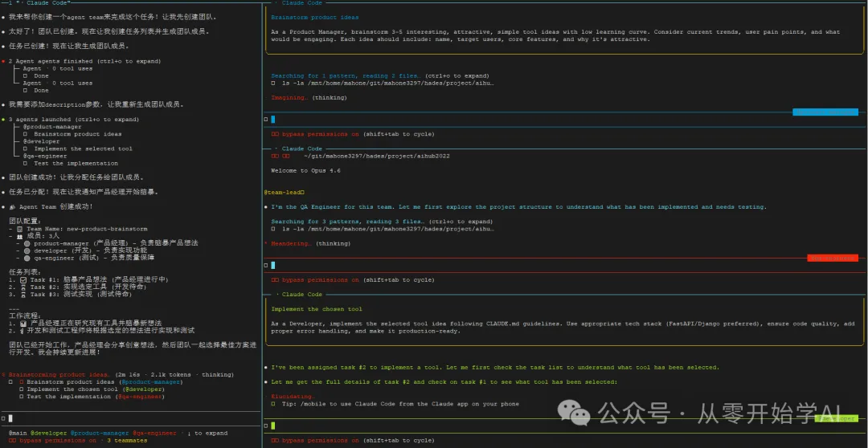Click '@product-manager' in the launched agents tree
The width and height of the screenshot is (868, 448).
[x=51, y=127]
